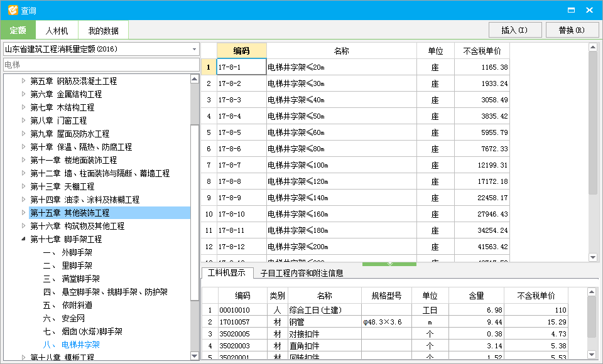Screen dimensions: 603x364
Task: Select 第十四章 油漆、涂料及裱糊工程
Action: (x=85, y=200)
